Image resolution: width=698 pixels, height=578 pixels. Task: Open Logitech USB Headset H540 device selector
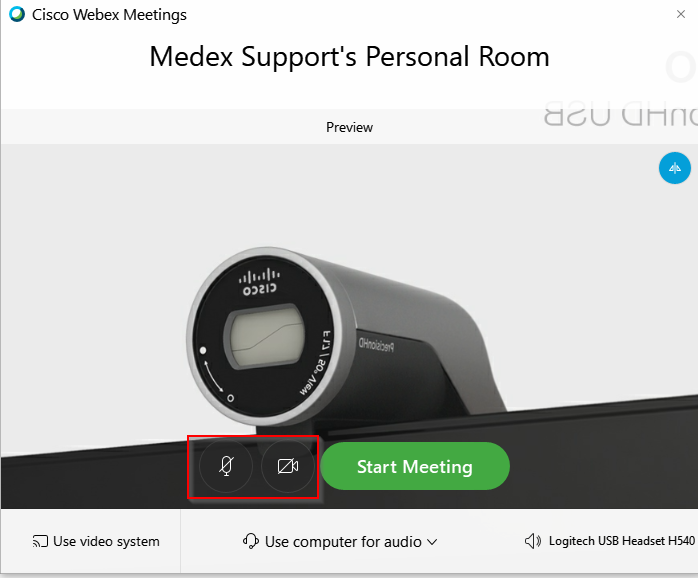[621, 541]
